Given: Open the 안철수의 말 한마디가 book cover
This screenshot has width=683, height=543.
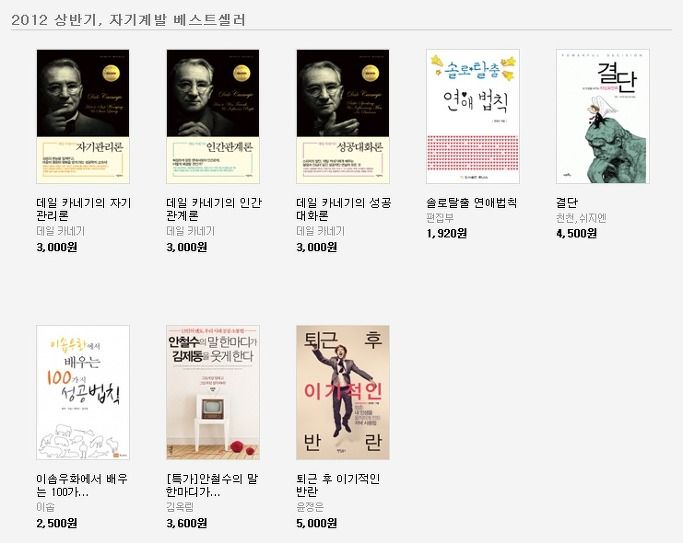Looking at the screenshot, I should (x=213, y=392).
